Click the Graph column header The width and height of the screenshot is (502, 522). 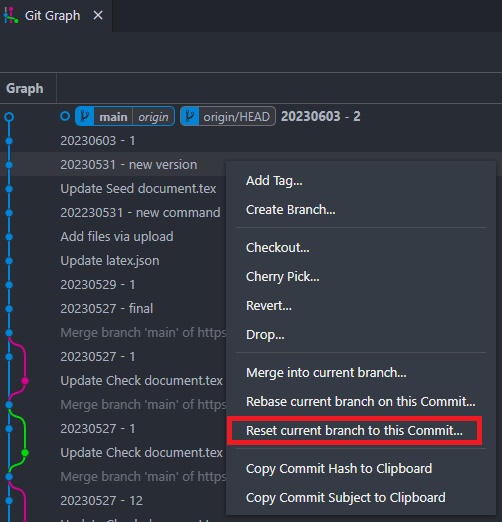pyautogui.click(x=25, y=89)
